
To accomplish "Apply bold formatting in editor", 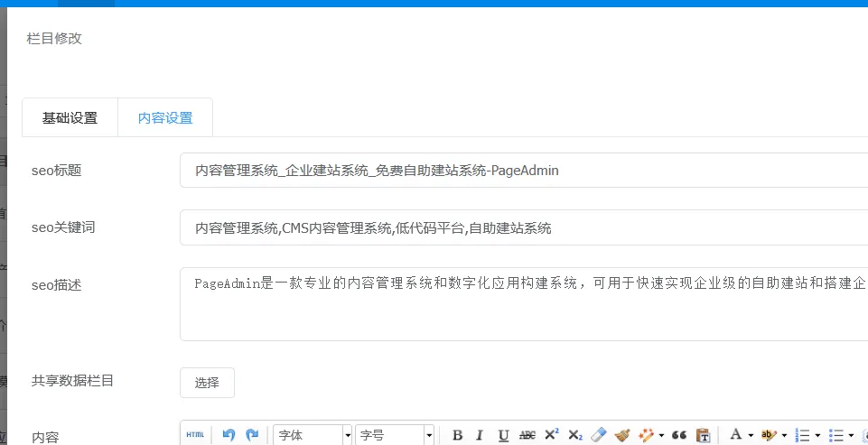I will point(457,435).
